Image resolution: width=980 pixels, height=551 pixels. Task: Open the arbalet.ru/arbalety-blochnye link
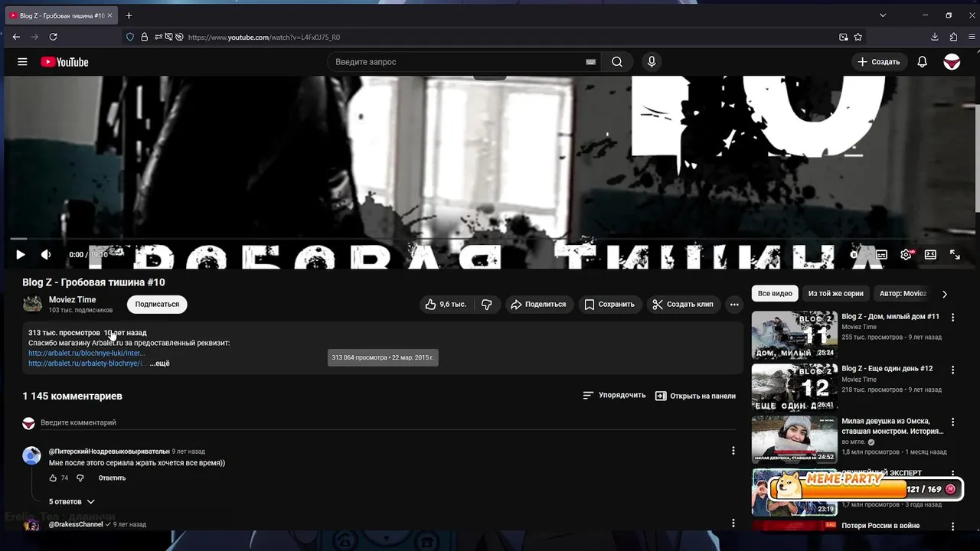87,364
